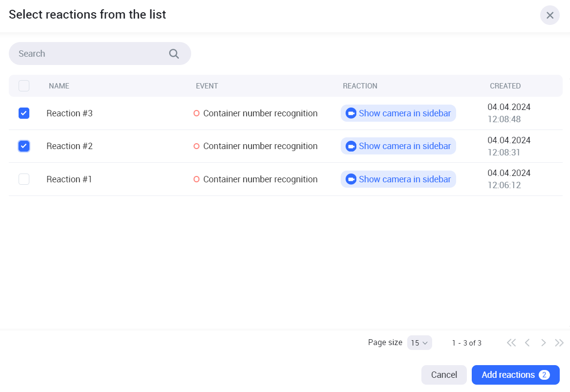Jump to first page with double-left arrows

click(511, 343)
